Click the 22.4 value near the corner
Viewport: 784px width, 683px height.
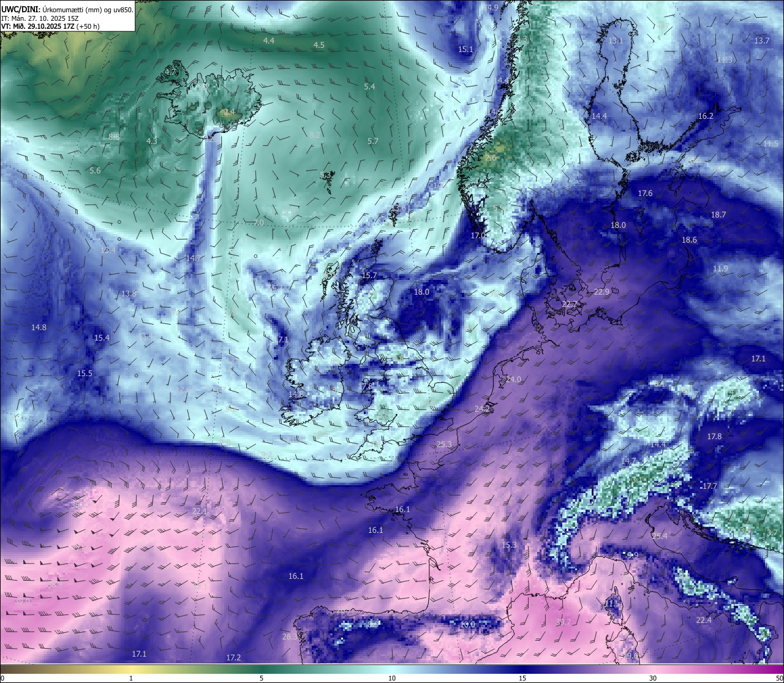point(704,621)
